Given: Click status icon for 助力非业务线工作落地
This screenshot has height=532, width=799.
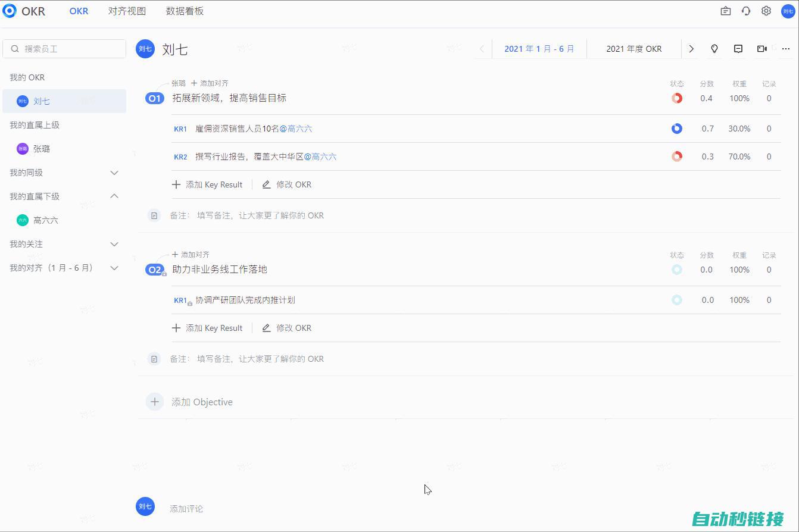Looking at the screenshot, I should tap(677, 270).
